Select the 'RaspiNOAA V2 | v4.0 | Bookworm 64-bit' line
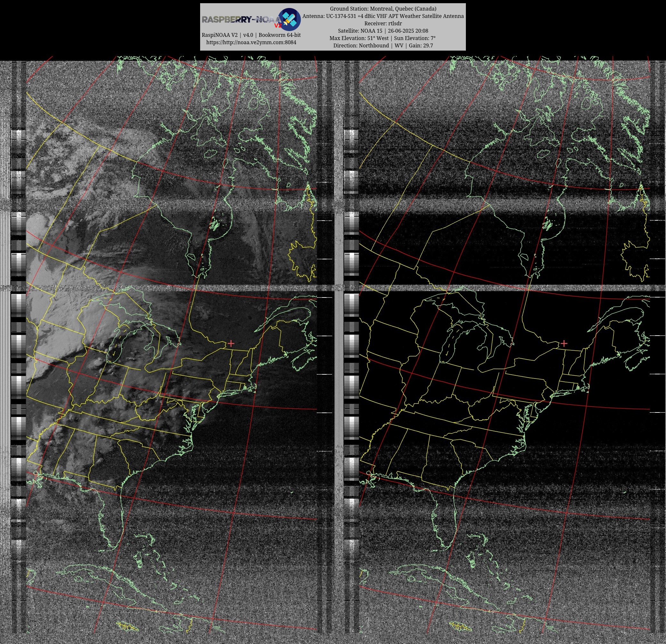Viewport: 666px width, 644px height. (251, 35)
